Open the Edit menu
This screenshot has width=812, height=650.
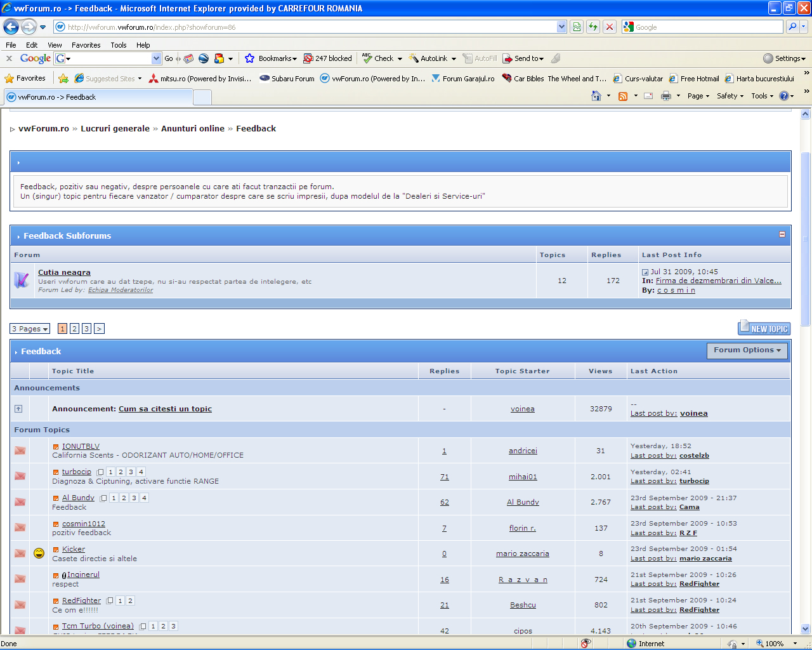32,45
